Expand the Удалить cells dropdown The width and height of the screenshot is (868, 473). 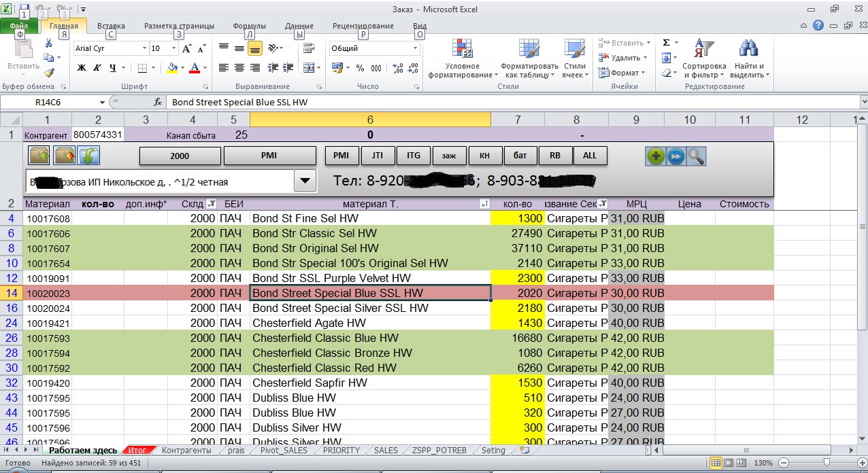pyautogui.click(x=646, y=58)
